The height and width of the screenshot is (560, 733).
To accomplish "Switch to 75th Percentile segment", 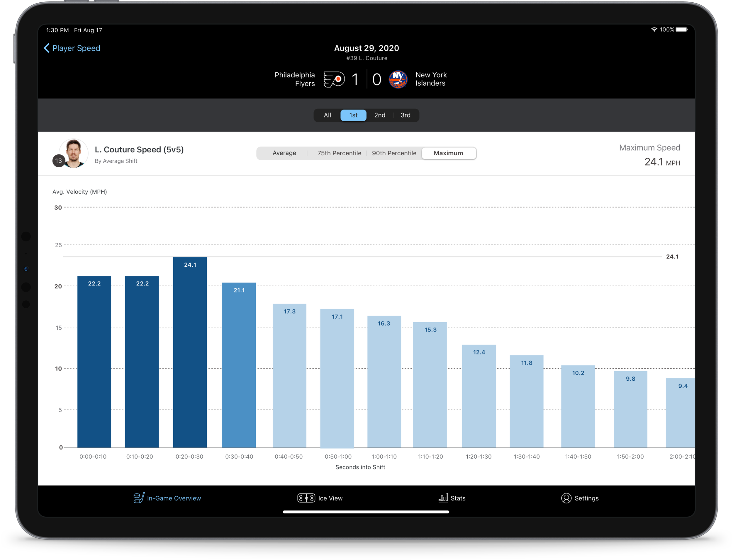I will tap(339, 153).
